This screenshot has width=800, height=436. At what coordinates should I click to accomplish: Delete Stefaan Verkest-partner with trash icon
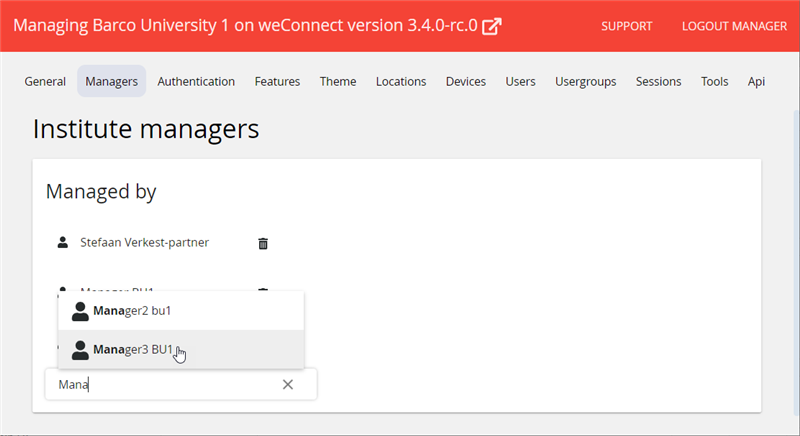click(263, 243)
